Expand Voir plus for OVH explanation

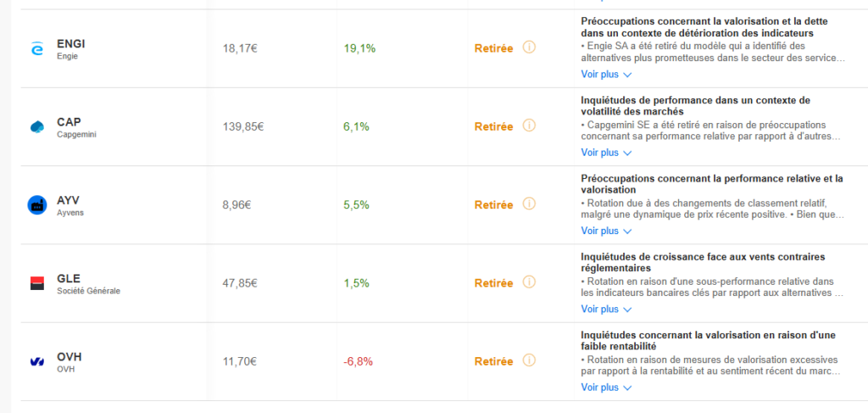[x=606, y=388]
